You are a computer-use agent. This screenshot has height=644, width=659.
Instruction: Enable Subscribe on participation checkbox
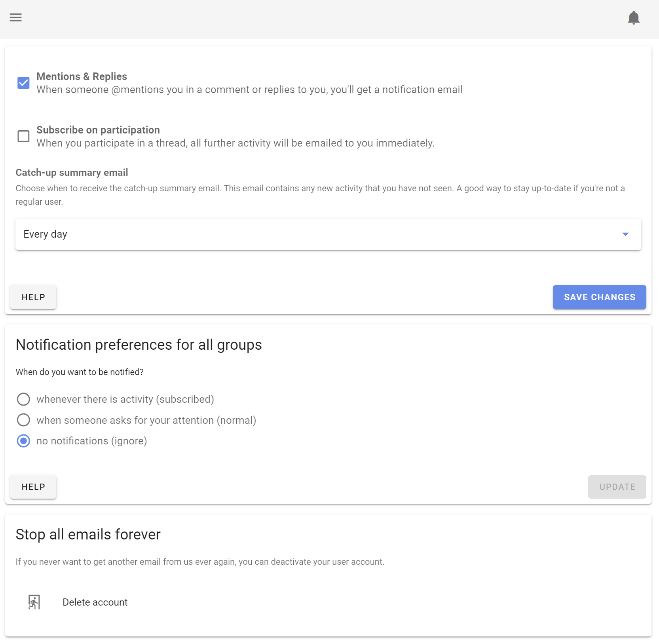pyautogui.click(x=23, y=136)
